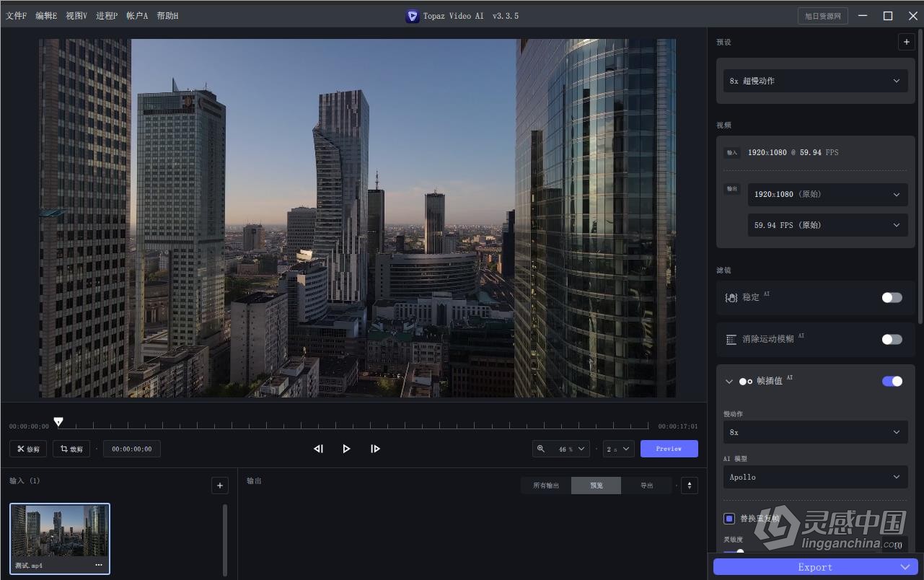Open the Apollo AI 模型 dropdown
Viewport: 924px width, 580px height.
coord(814,476)
